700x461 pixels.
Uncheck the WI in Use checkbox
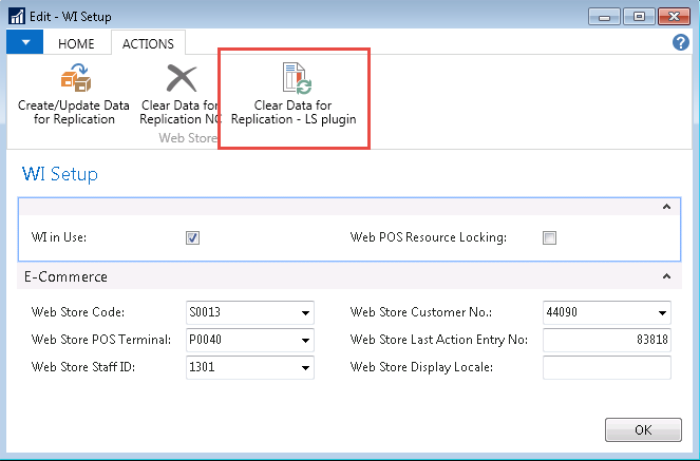click(x=193, y=238)
